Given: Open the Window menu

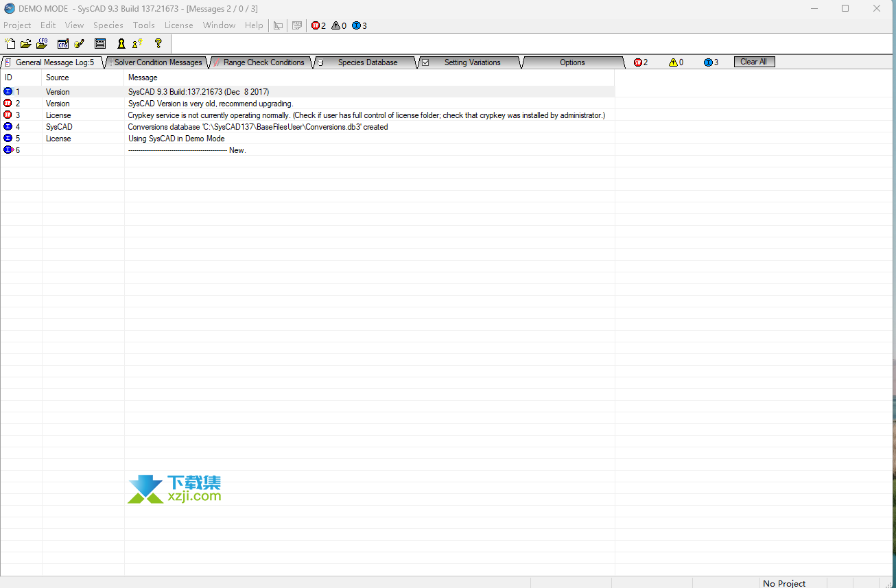Looking at the screenshot, I should click(x=219, y=25).
